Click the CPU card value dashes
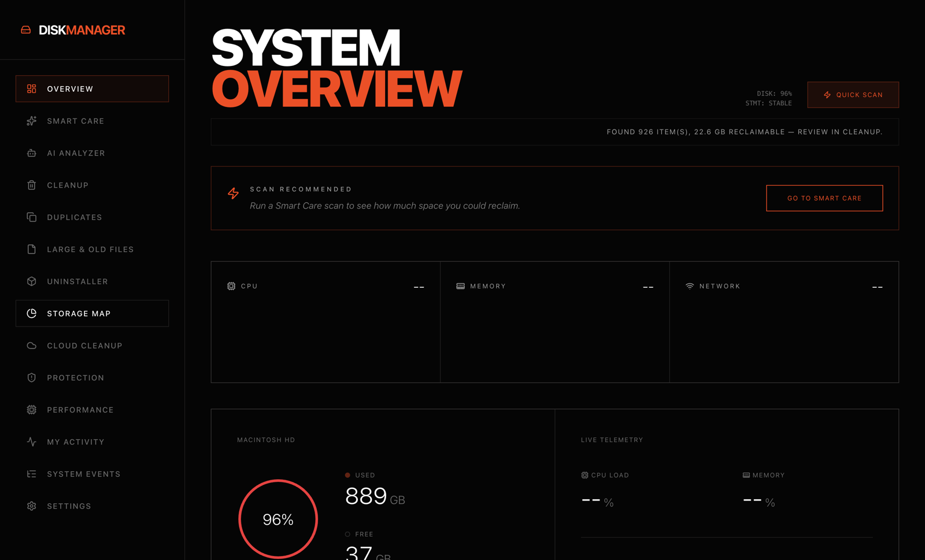925x560 pixels. click(419, 287)
